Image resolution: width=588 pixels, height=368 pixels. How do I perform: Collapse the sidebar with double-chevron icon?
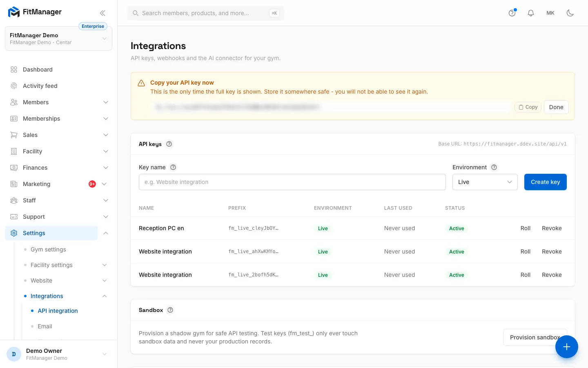click(102, 13)
